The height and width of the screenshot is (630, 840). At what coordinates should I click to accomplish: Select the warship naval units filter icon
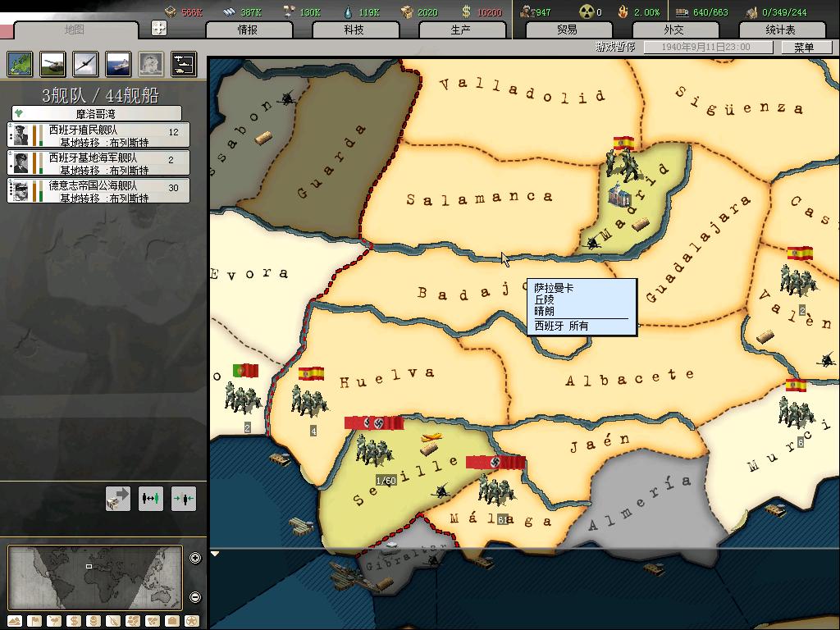(117, 64)
